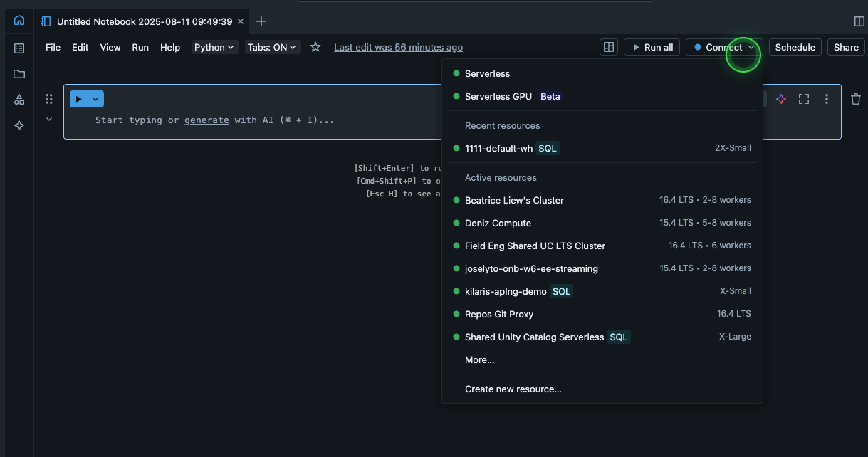Expand cell to fullscreen focus mode
The height and width of the screenshot is (457, 868).
click(804, 99)
